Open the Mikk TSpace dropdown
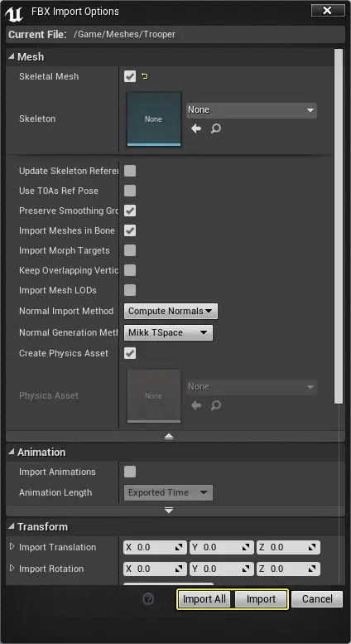The image size is (351, 644). coord(168,332)
